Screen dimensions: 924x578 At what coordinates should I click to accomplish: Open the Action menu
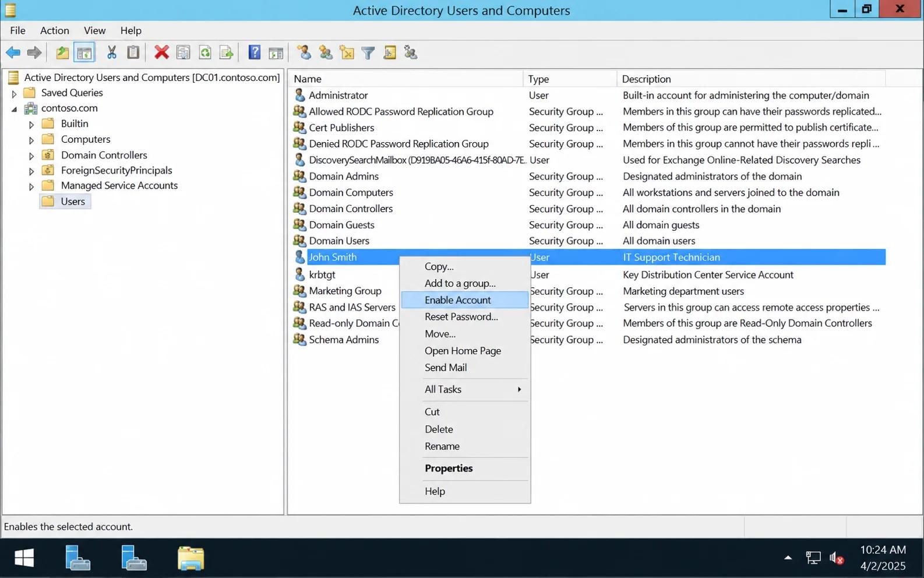pyautogui.click(x=54, y=30)
